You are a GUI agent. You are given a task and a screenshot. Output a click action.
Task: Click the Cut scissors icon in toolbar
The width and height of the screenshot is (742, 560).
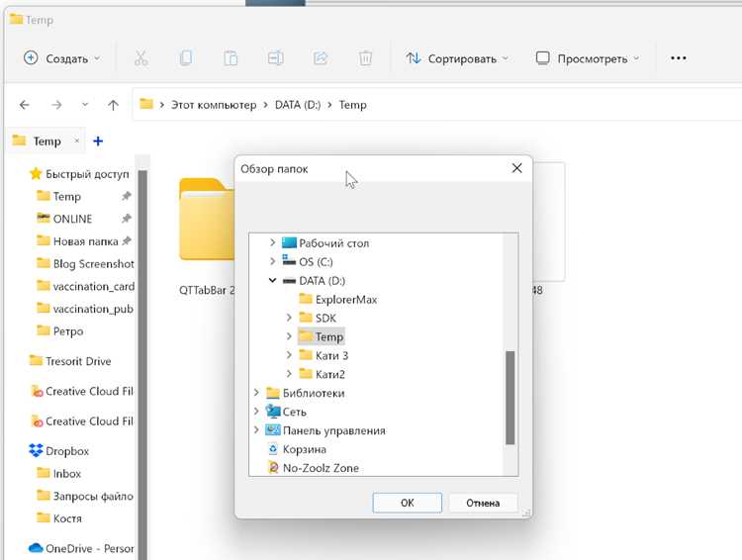tap(140, 58)
